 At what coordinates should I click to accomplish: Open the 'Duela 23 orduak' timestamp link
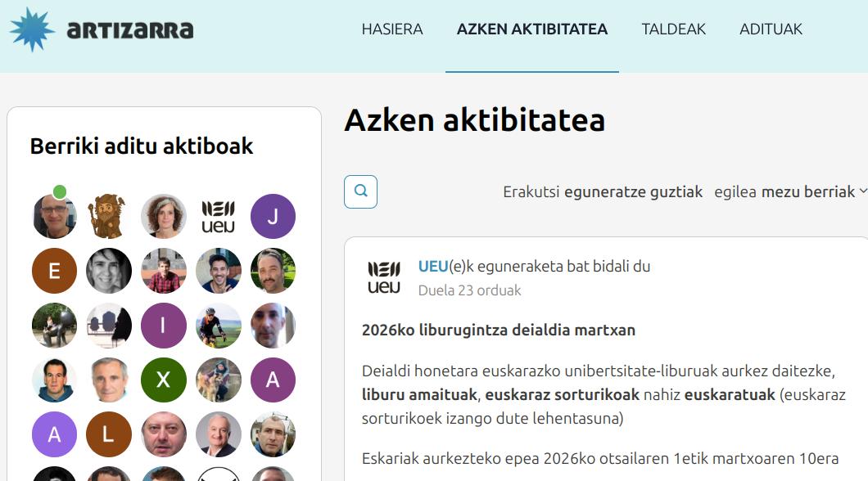click(469, 290)
